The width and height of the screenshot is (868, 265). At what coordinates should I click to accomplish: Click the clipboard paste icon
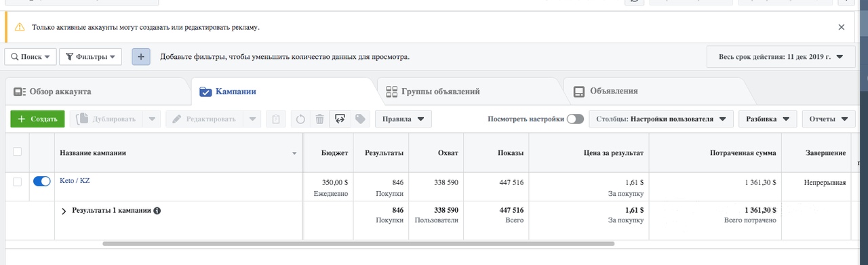[276, 119]
